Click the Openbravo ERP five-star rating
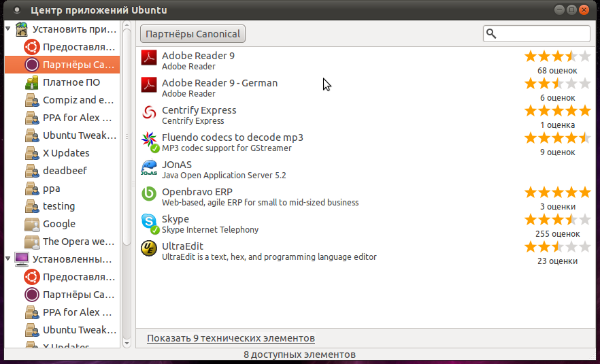Image resolution: width=600 pixels, height=364 pixels. 558,193
